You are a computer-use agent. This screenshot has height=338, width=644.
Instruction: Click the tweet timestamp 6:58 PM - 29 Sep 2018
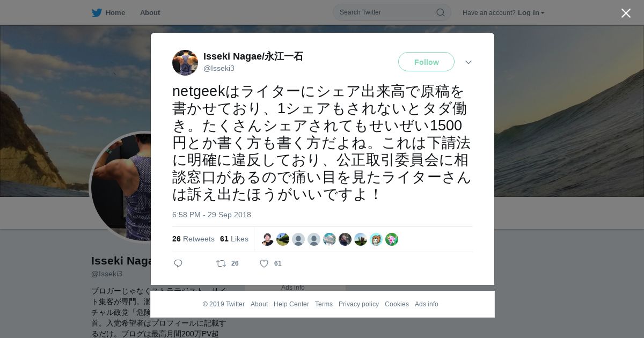(211, 215)
